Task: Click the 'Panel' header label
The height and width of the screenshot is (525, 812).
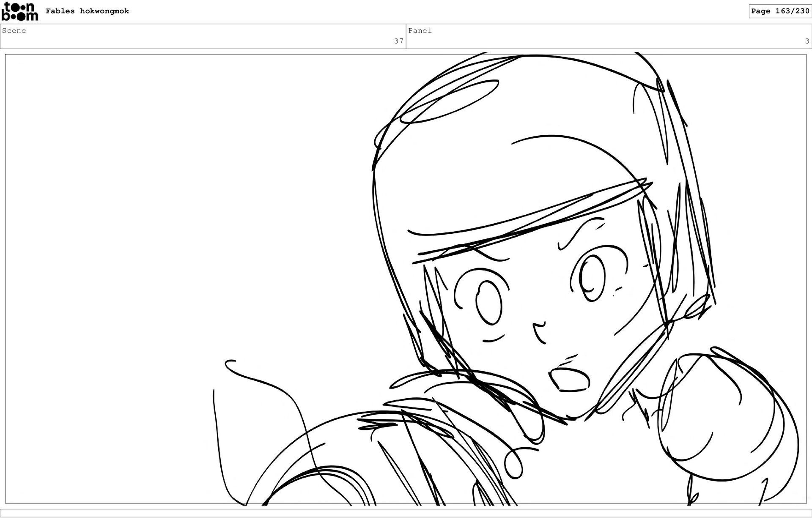Action: click(420, 30)
